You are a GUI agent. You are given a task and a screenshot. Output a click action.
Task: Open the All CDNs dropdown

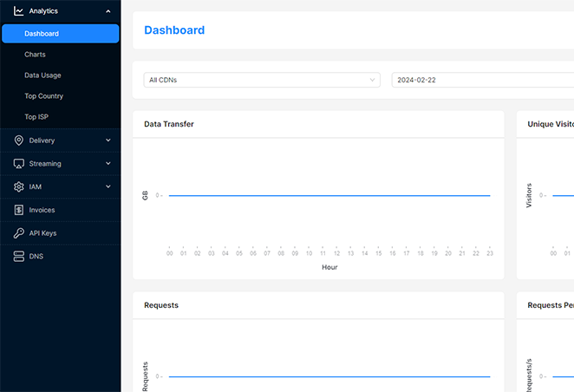pyautogui.click(x=262, y=80)
